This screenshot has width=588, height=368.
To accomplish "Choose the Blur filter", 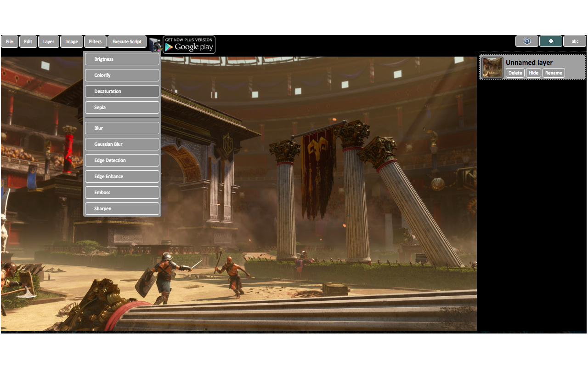I will (122, 128).
